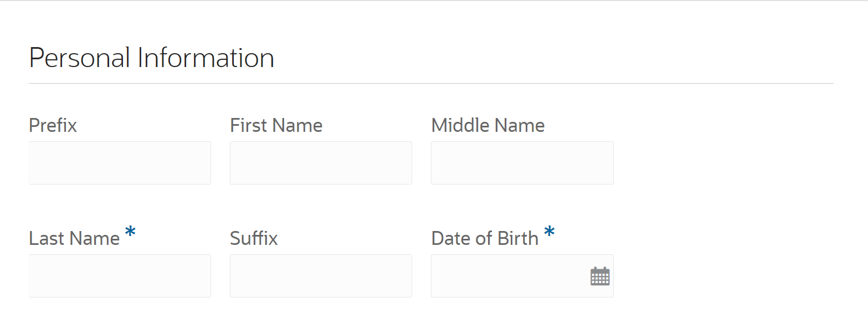Select the Middle Name input field

[522, 162]
